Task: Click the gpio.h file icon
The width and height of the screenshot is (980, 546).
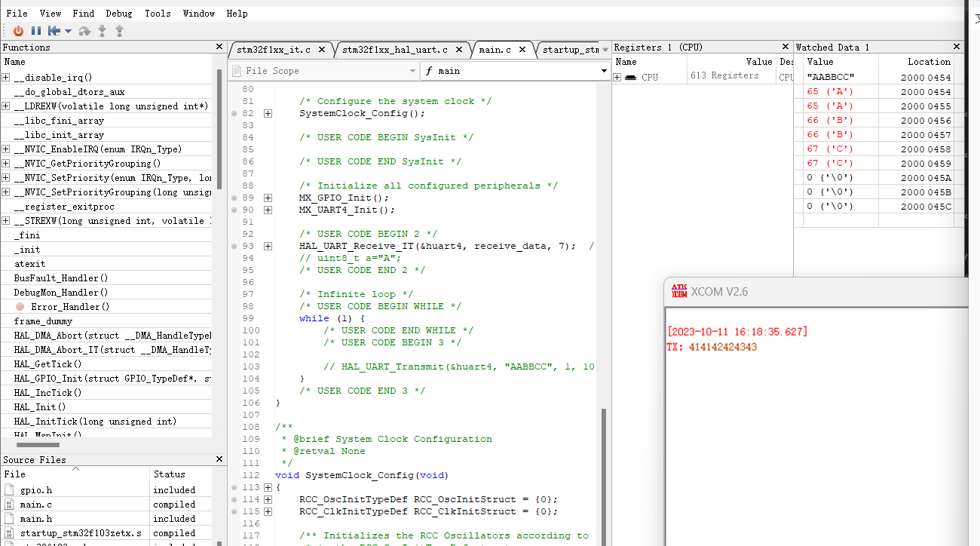Action: click(x=9, y=490)
